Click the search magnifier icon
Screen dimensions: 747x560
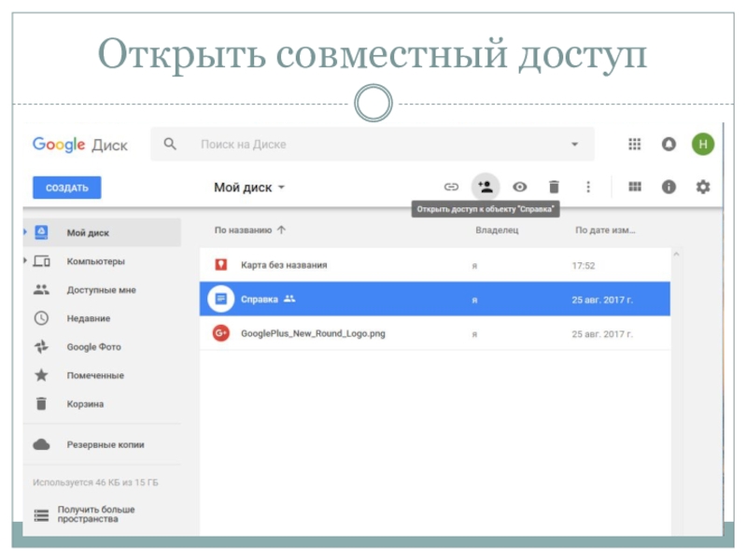click(x=170, y=144)
